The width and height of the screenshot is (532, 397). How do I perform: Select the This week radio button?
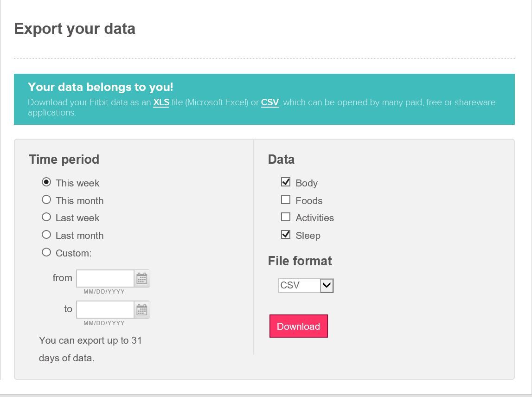tap(46, 182)
